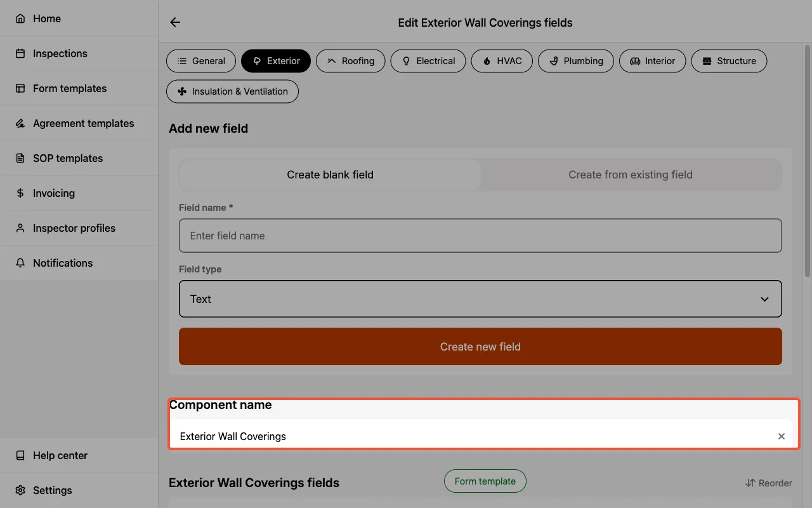
Task: Open Notifications from the sidebar bell icon
Action: point(19,263)
